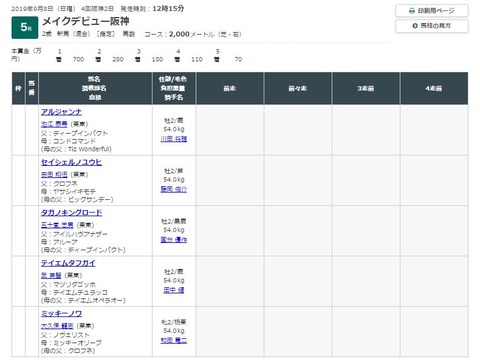Open trainer link under セイシェルノユウヒ
480x362 pixels.
click(x=54, y=174)
